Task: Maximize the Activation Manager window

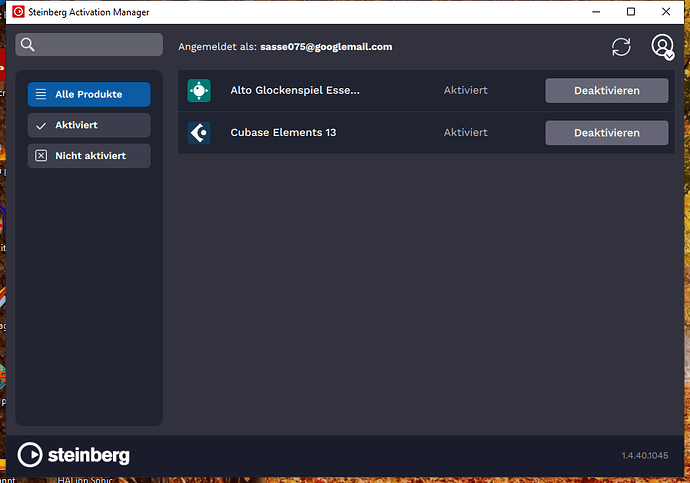Action: coord(631,12)
